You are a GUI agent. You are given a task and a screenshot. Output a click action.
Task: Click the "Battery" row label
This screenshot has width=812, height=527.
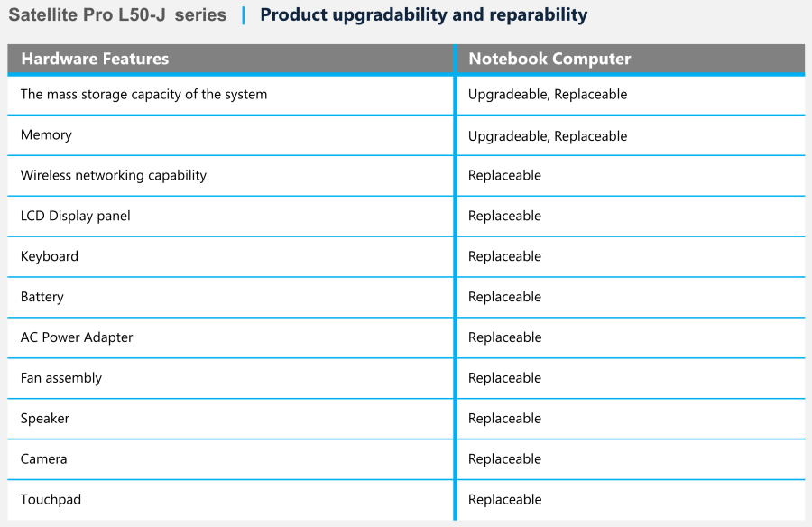click(x=42, y=298)
